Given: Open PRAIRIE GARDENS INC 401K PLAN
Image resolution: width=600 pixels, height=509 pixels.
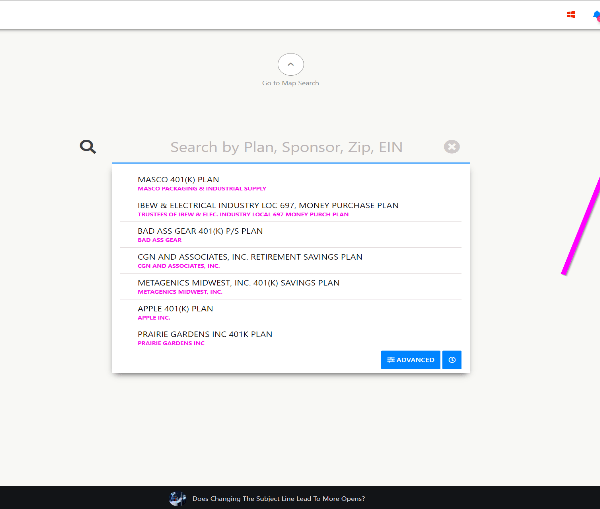Looking at the screenshot, I should click(205, 334).
